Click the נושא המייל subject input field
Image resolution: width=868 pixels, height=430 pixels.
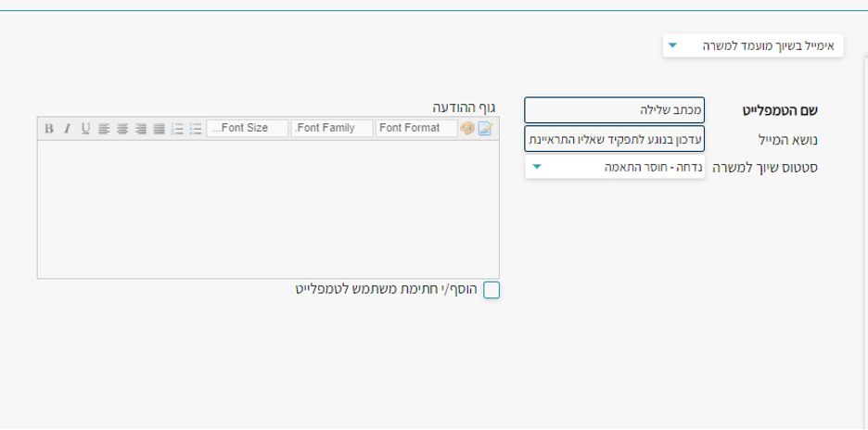[x=614, y=139]
